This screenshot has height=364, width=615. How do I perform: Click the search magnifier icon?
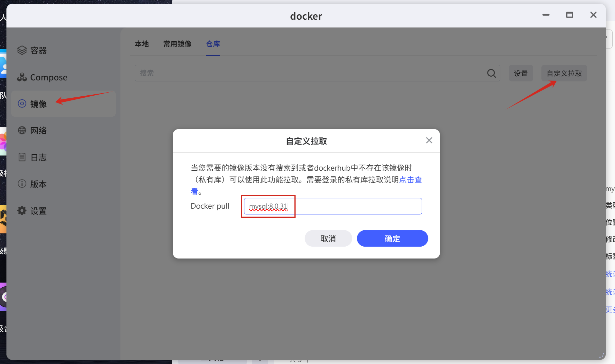pyautogui.click(x=491, y=73)
